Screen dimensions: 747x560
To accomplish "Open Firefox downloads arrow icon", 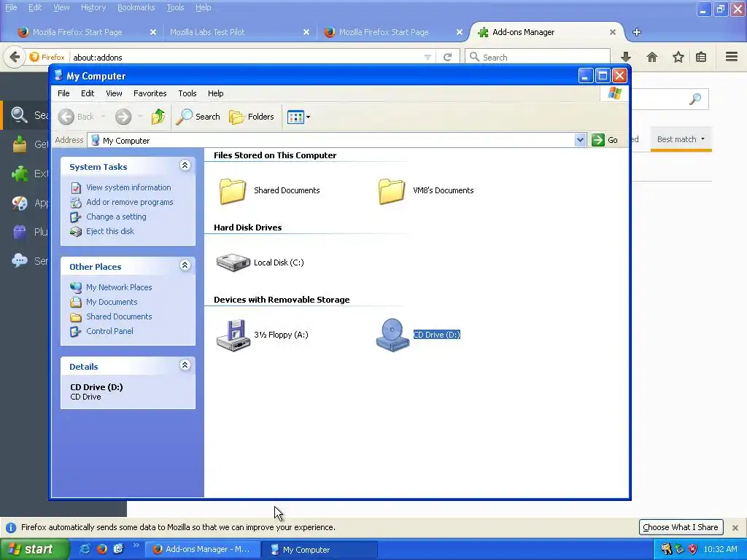I will (x=626, y=57).
